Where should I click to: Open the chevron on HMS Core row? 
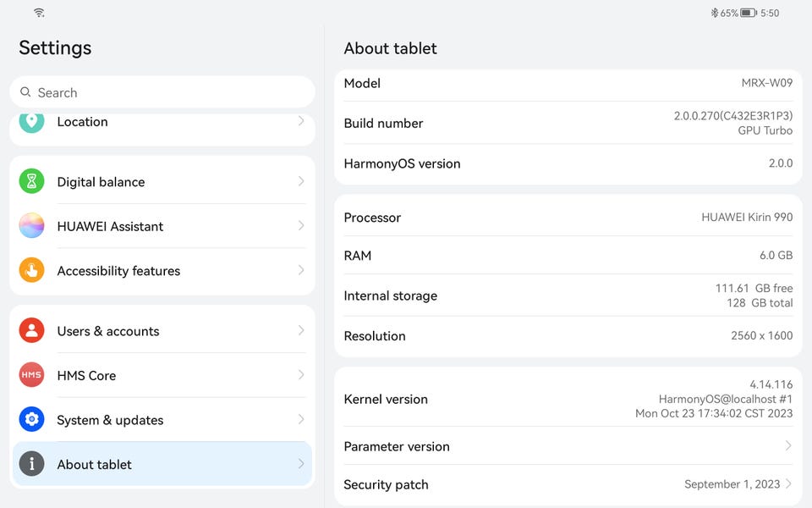point(301,375)
